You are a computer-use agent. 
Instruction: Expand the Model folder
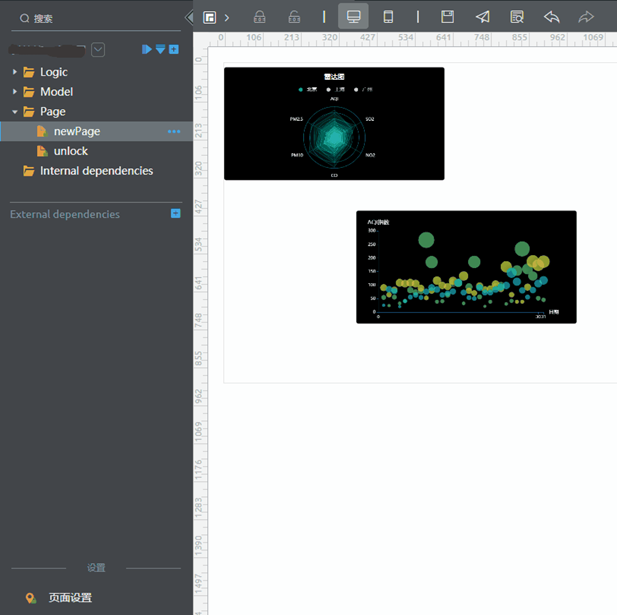(15, 92)
